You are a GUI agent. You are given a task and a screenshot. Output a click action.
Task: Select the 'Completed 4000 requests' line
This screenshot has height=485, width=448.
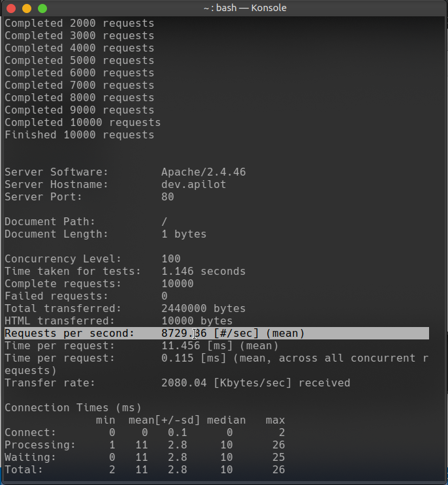pos(79,48)
